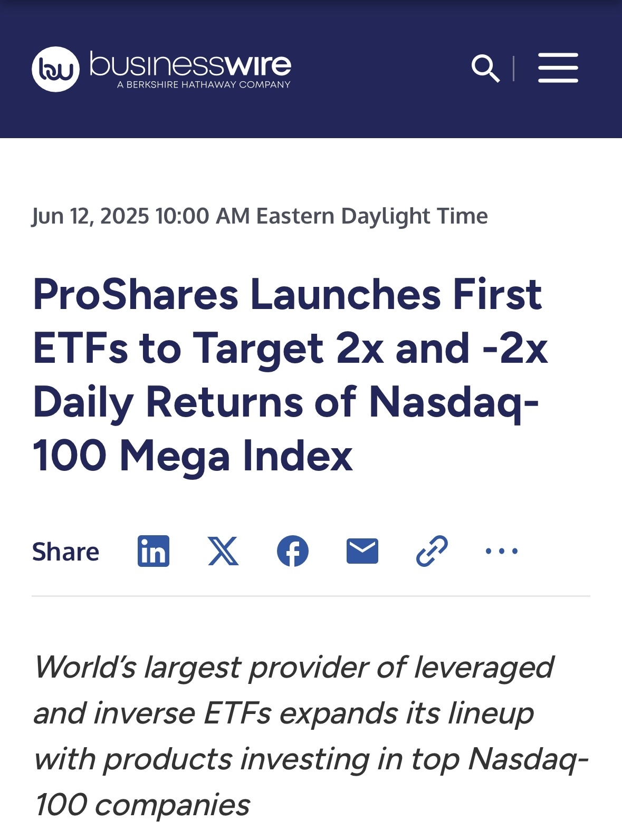
Task: Go to the businesswire wordmark homepage link
Action: coord(190,64)
